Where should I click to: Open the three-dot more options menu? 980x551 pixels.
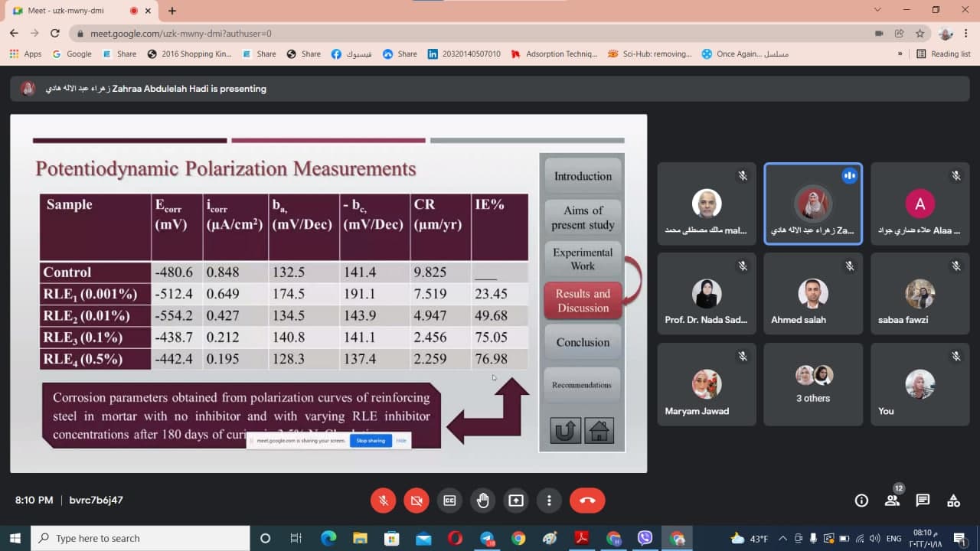[549, 500]
